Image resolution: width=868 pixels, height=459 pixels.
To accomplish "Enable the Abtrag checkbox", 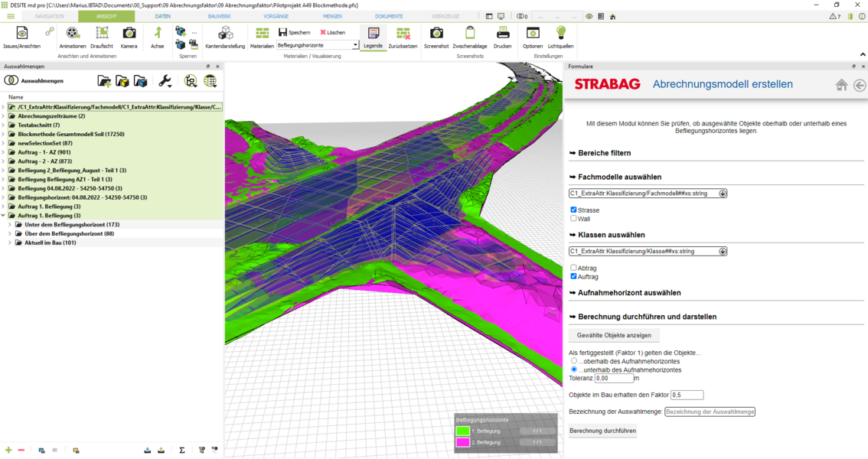I will point(574,268).
